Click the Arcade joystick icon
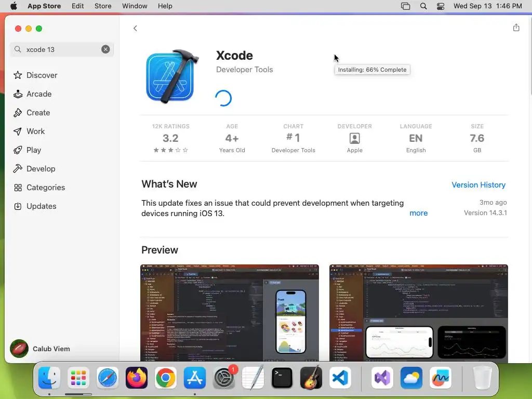This screenshot has height=399, width=532. point(18,94)
